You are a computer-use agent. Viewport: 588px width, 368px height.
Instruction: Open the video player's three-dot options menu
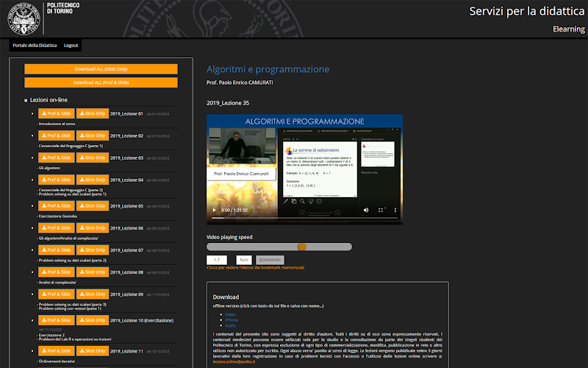coord(395,210)
